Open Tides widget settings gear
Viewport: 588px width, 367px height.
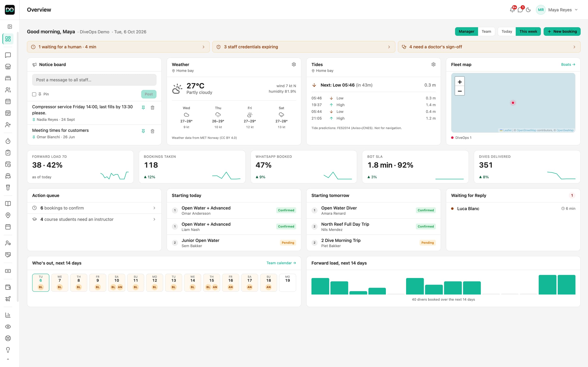(433, 64)
